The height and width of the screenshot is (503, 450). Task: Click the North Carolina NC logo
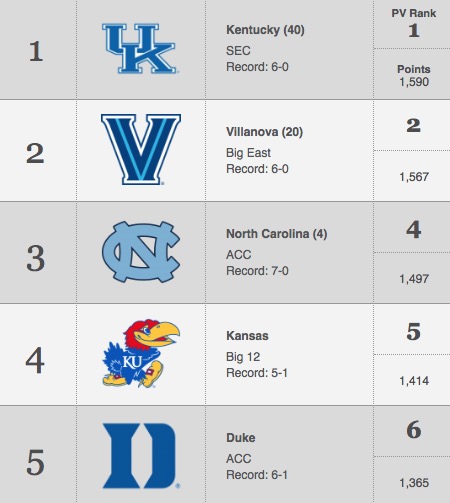coord(141,252)
